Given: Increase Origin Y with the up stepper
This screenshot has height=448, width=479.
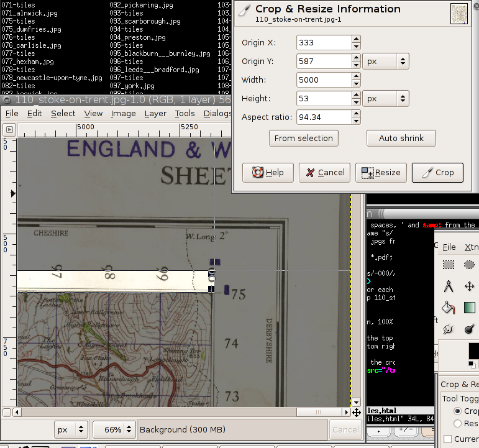Looking at the screenshot, I should [x=356, y=57].
